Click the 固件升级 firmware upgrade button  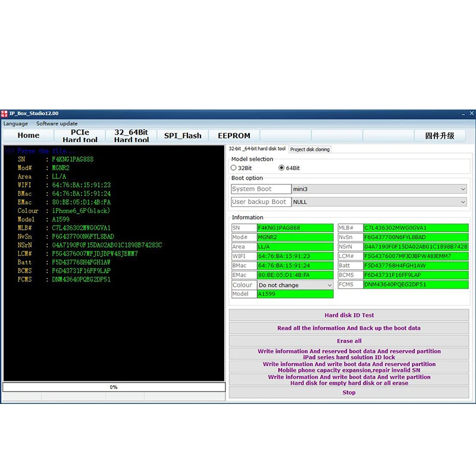(440, 136)
